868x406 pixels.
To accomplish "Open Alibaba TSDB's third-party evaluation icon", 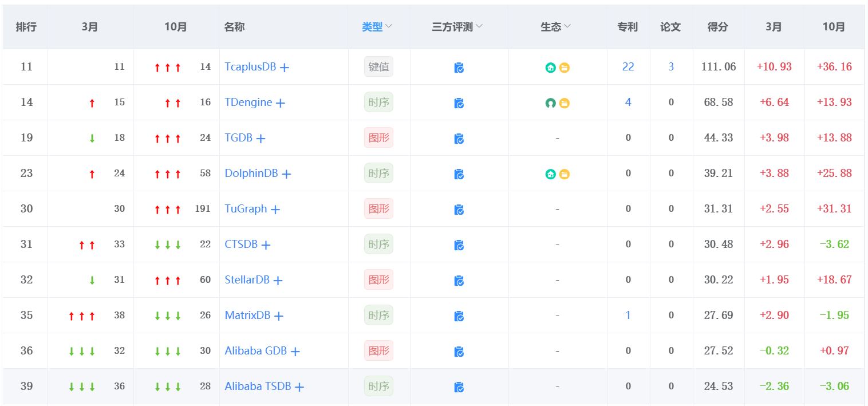I will pos(460,386).
